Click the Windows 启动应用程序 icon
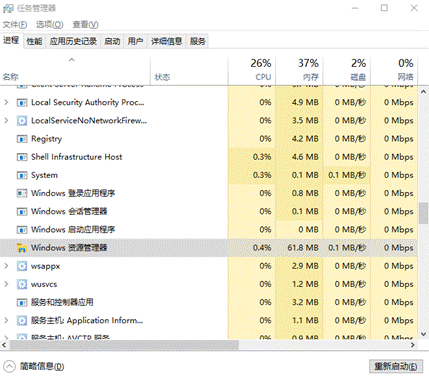The image size is (429, 381). [x=22, y=229]
